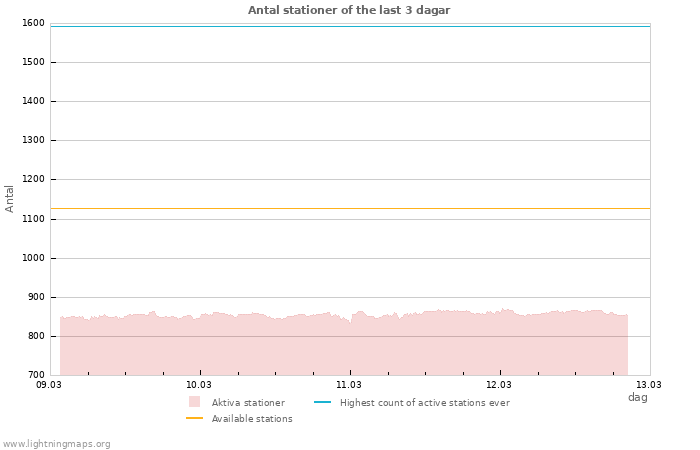The image size is (700, 450).
Task: Click the pink Aktiva stationer legend swatch
Action: click(194, 402)
